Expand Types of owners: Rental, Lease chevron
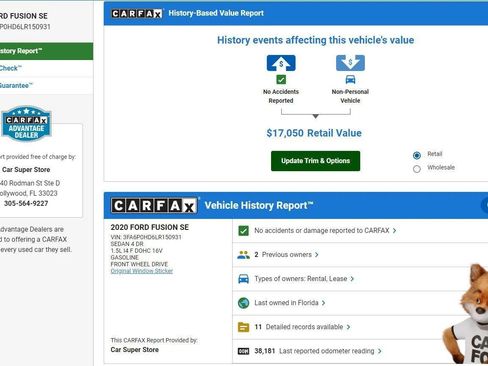Image resolution: width=488 pixels, height=366 pixels. tap(352, 279)
